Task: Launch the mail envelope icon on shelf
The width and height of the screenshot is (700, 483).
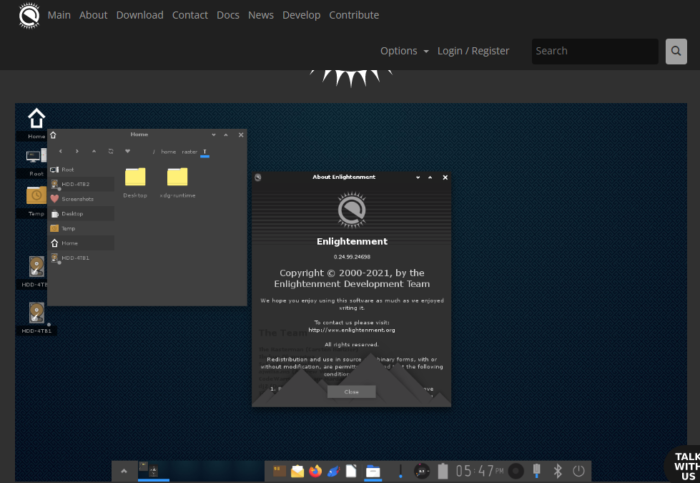Action: [x=297, y=471]
